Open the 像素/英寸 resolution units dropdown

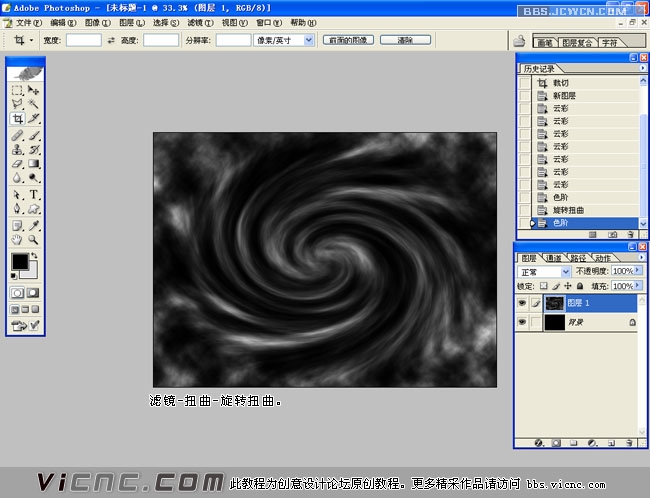tap(308, 40)
